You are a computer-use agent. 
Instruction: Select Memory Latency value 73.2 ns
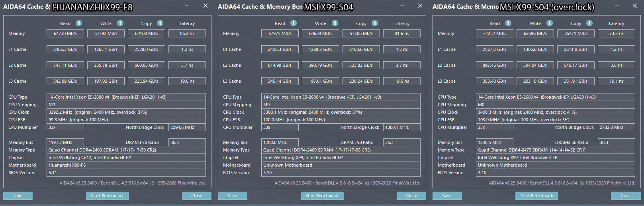coord(617,33)
